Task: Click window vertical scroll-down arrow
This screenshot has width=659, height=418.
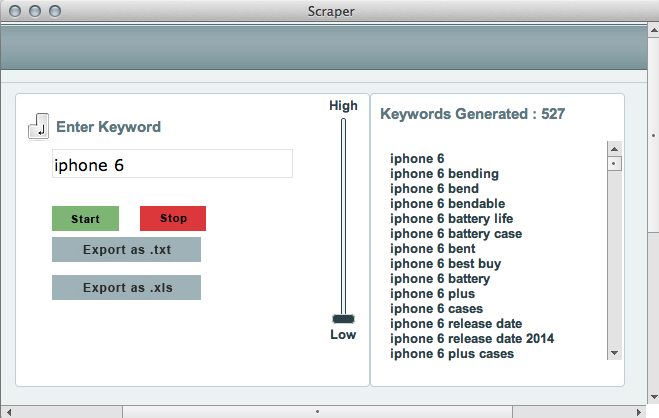Action: [x=654, y=397]
